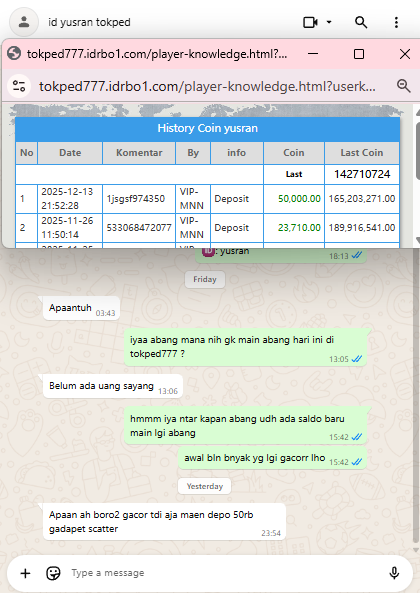Viewport: 420px width, 593px height.
Task: Click the read ticks on the 18:13 message
Action: click(356, 256)
